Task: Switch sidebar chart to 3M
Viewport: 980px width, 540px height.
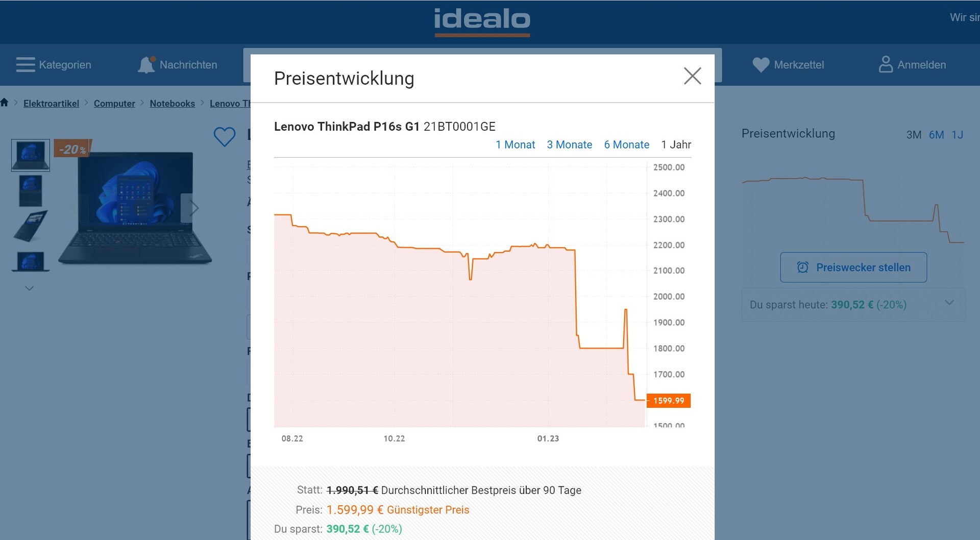Action: click(x=914, y=135)
